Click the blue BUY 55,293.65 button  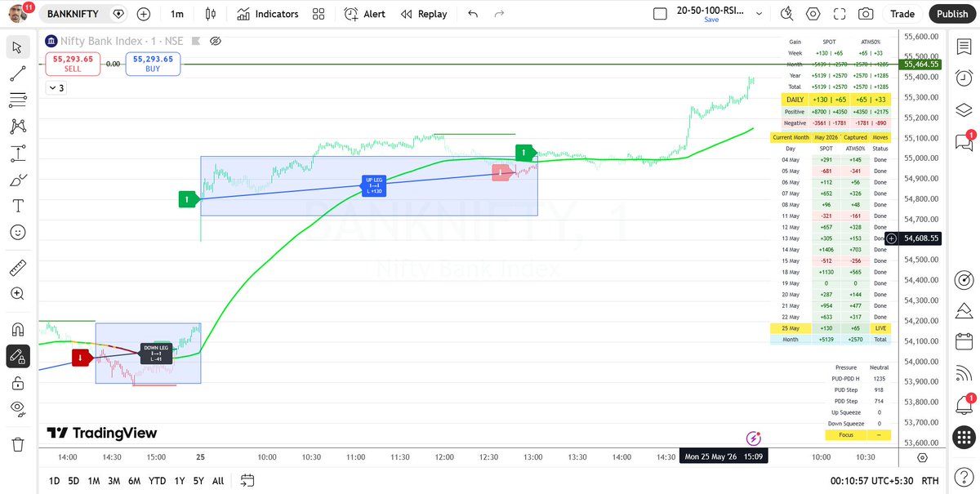153,64
